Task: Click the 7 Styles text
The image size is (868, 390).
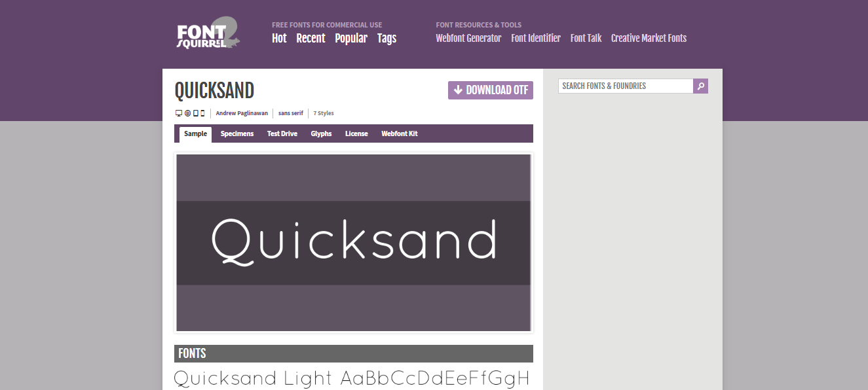Action: click(324, 113)
